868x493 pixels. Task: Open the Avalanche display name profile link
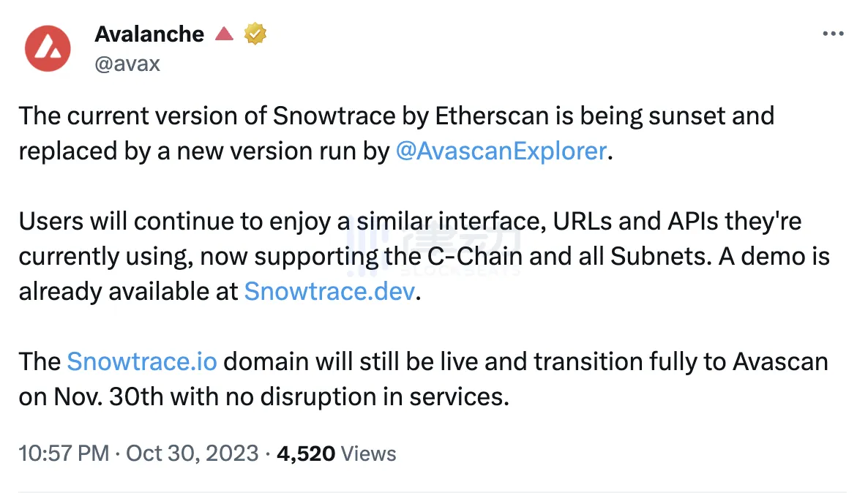point(149,34)
